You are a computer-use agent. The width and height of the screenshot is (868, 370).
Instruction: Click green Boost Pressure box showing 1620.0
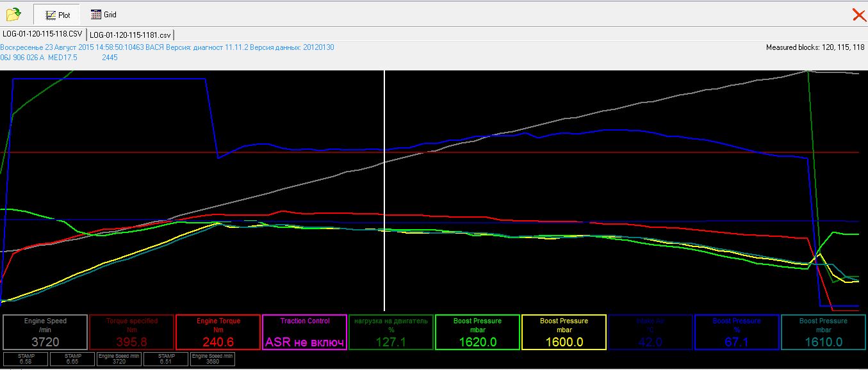(x=477, y=332)
